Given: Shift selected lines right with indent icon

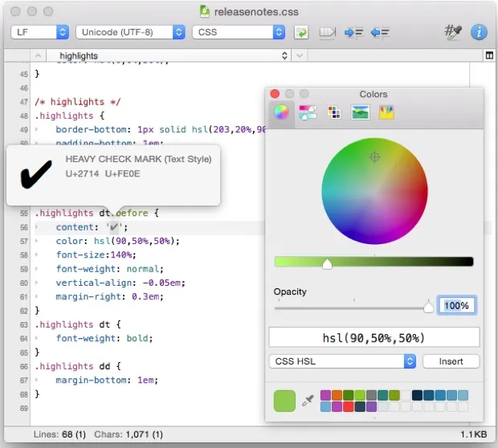Looking at the screenshot, I should tap(353, 32).
